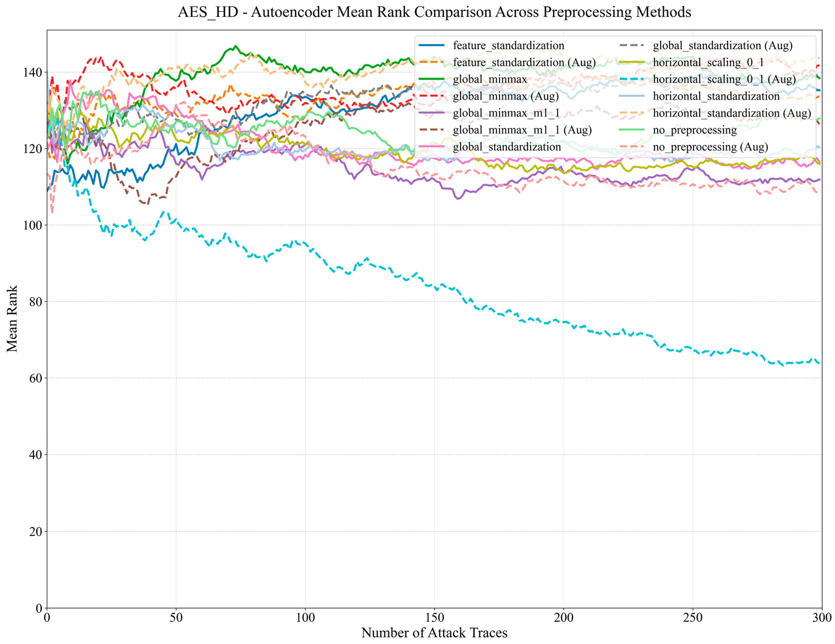835x644 pixels.
Task: Click the 'Mean Rank' y-axis label
Action: (x=12, y=319)
